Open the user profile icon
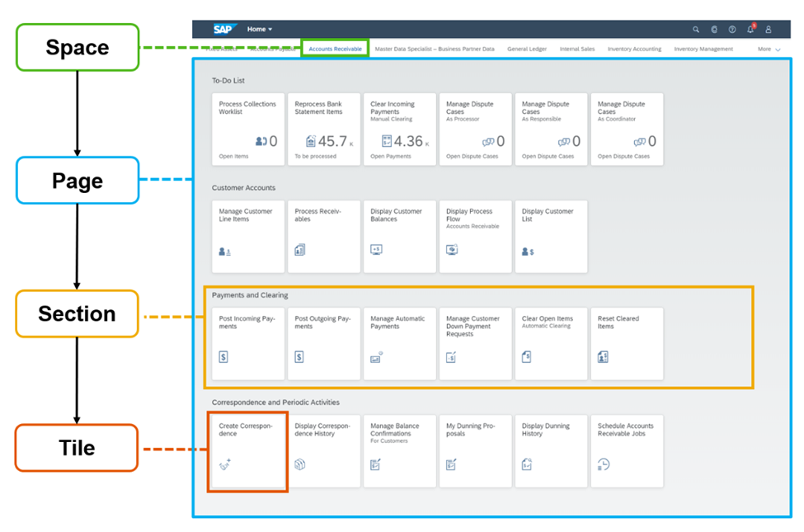Screen dimensions: 804x532 (x=769, y=30)
